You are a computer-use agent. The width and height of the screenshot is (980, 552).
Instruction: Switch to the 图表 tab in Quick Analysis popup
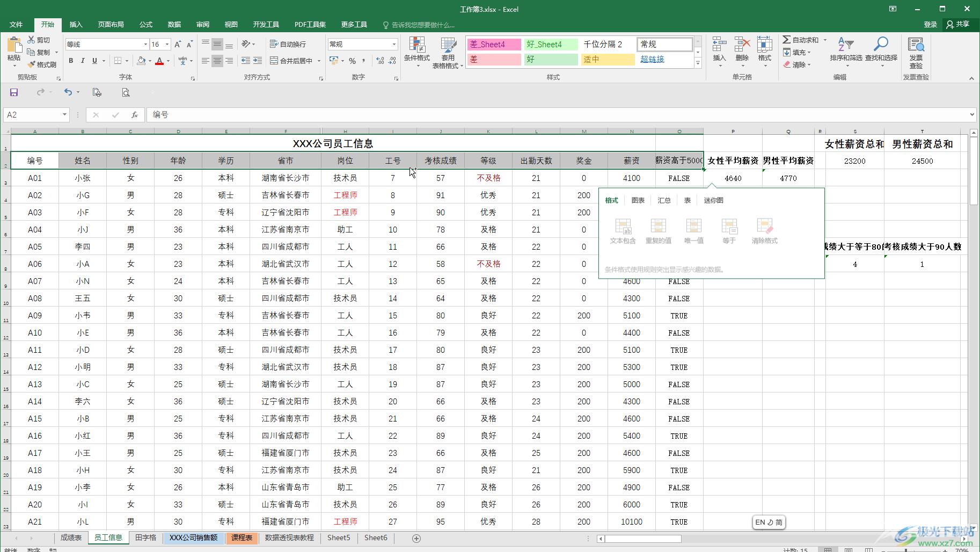click(638, 200)
